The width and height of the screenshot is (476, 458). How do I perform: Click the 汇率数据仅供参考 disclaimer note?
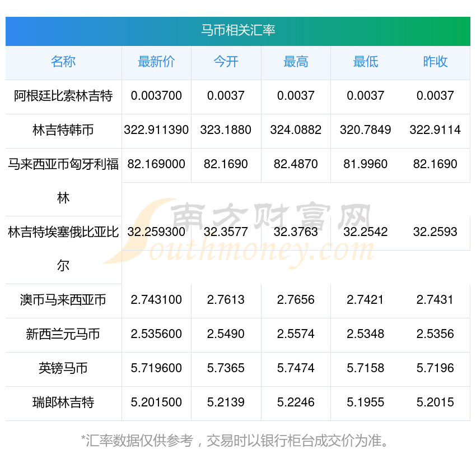tap(235, 441)
